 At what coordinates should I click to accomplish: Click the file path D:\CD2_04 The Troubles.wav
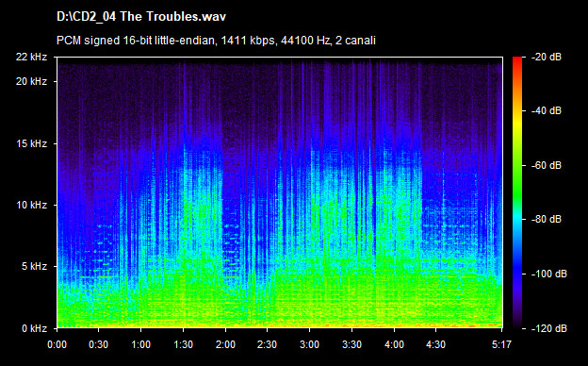141,17
